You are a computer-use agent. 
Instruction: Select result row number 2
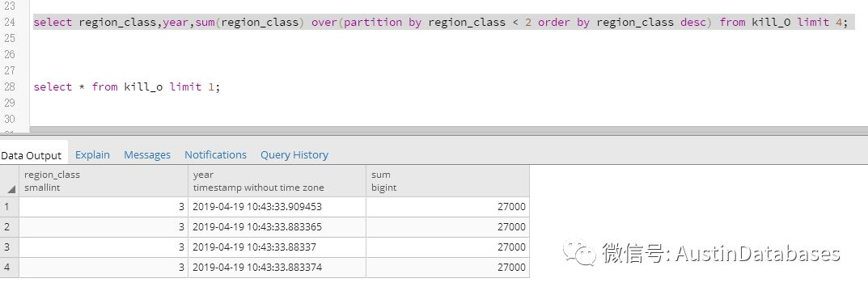point(10,227)
